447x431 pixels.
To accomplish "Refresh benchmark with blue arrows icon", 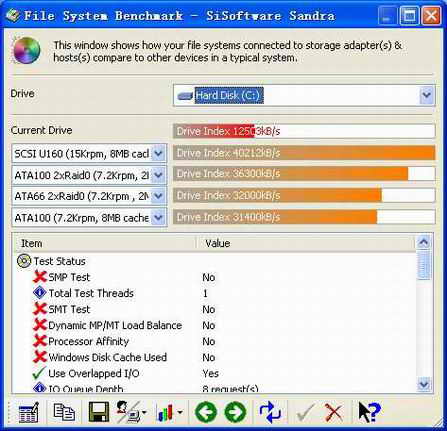I will tap(270, 412).
